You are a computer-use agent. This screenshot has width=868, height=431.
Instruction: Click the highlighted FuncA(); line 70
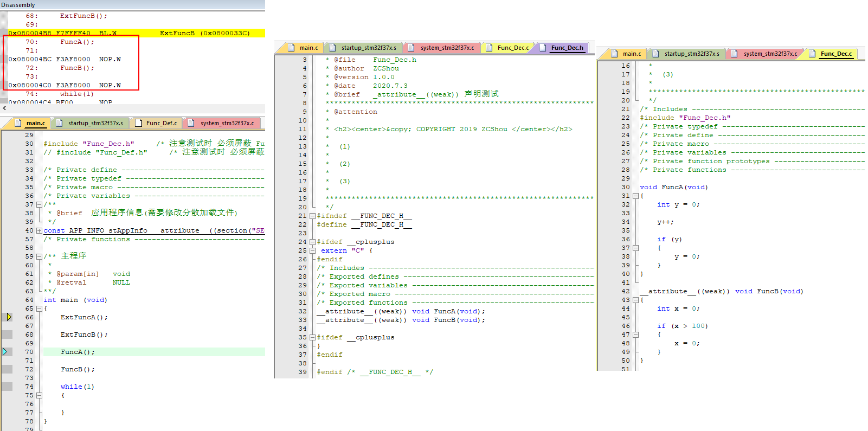click(x=154, y=352)
